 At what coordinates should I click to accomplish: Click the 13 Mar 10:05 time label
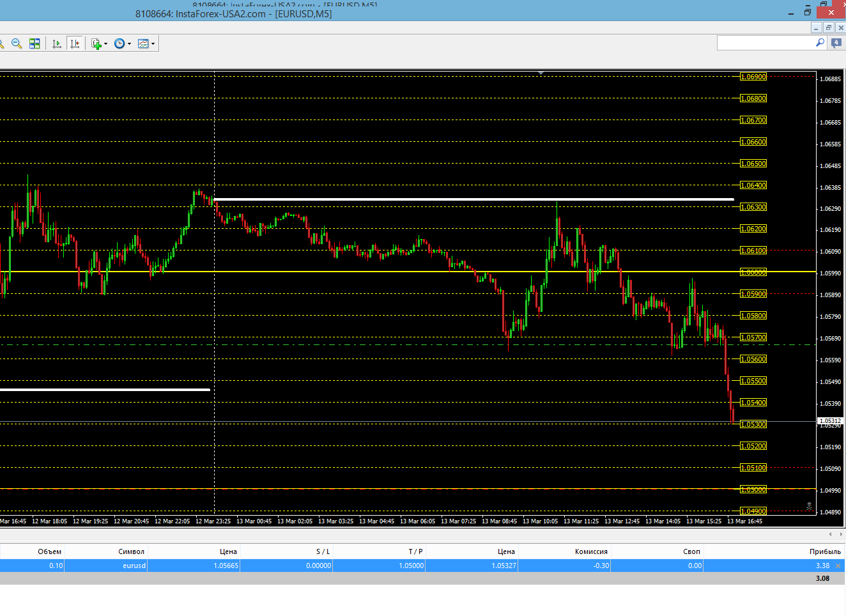coord(540,521)
